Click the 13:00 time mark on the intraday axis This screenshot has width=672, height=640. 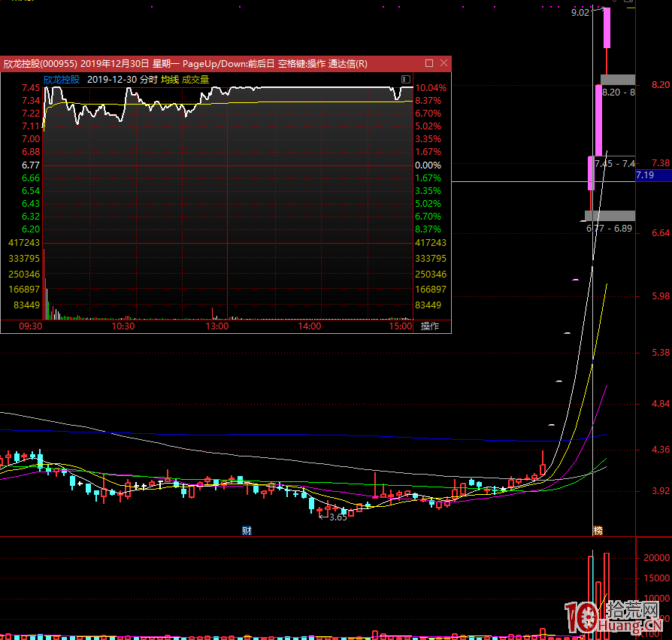pyautogui.click(x=216, y=326)
